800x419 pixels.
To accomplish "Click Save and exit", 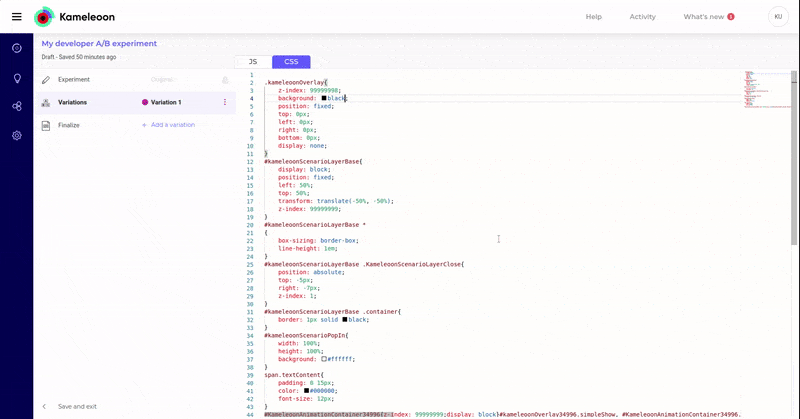I will point(77,407).
